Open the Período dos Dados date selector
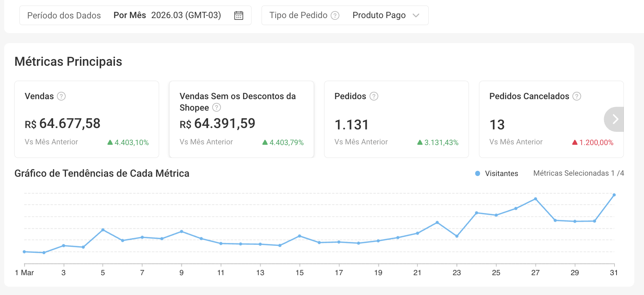 pos(135,15)
